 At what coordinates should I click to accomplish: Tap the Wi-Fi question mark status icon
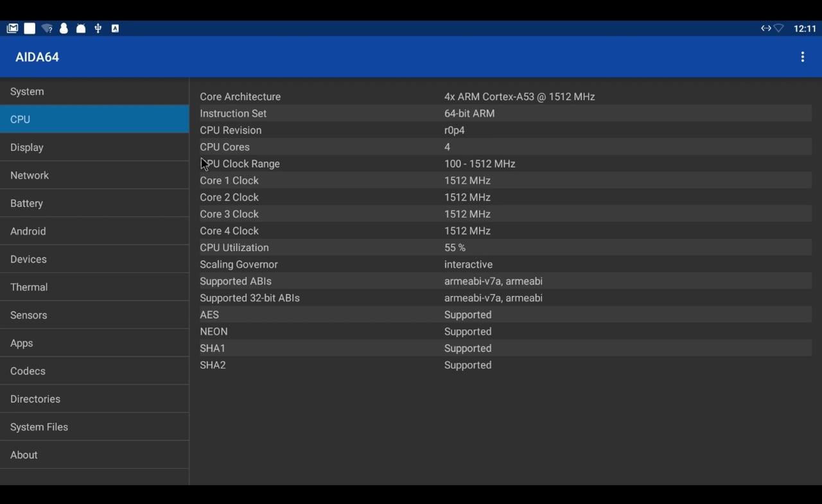tap(47, 28)
